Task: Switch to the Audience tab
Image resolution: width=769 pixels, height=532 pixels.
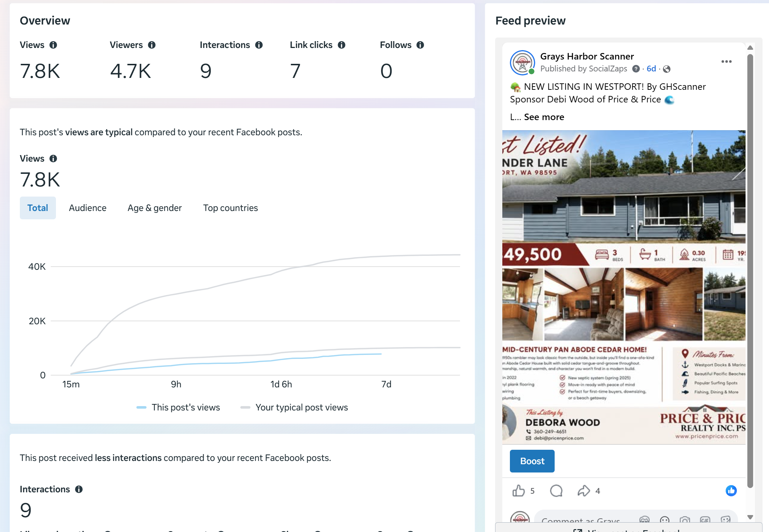Action: [88, 208]
